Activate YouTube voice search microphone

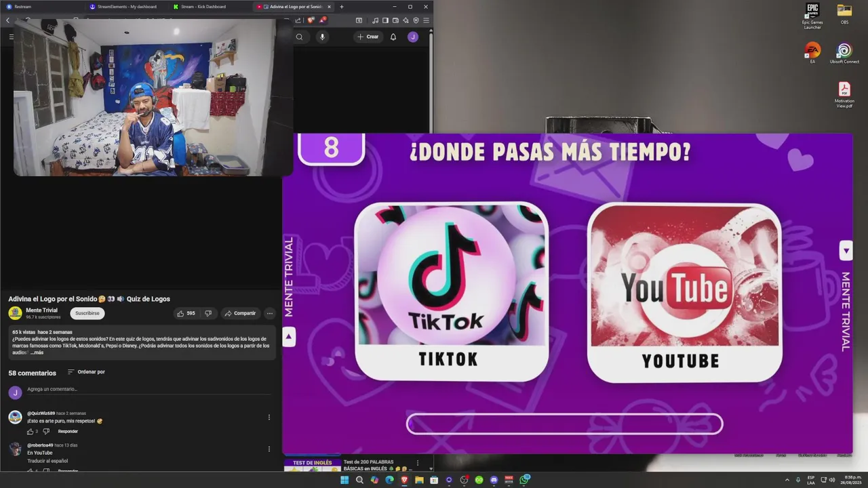point(322,37)
